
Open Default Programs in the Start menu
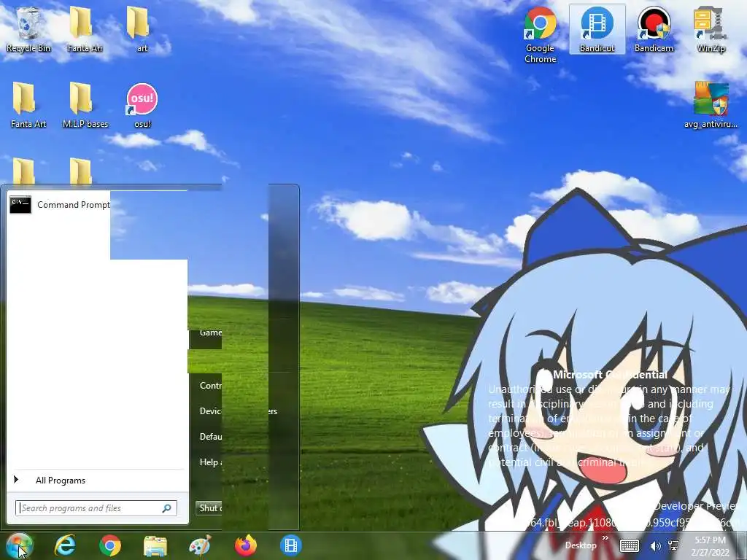pos(210,436)
